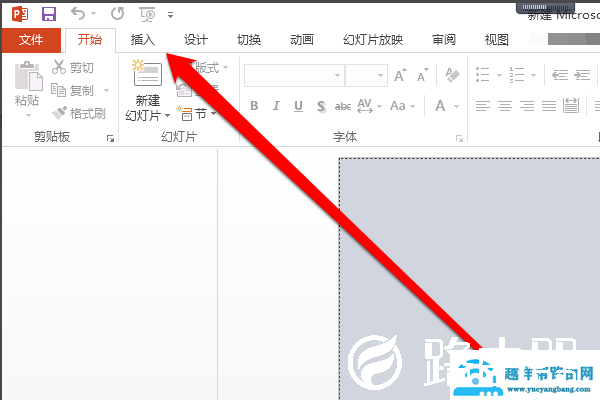Open the undo history dropdown arrow
600x400 pixels.
pyautogui.click(x=93, y=14)
